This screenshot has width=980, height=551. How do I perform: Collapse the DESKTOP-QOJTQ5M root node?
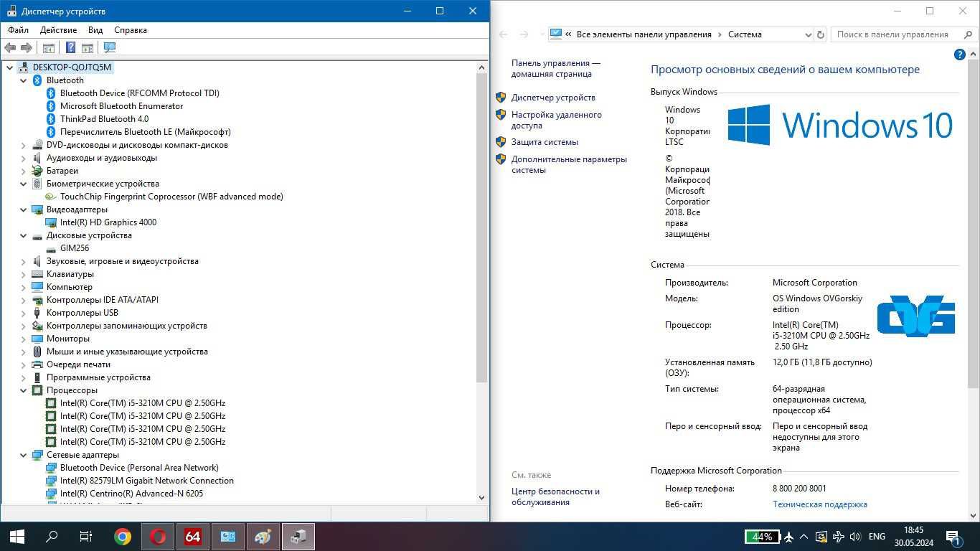pos(10,67)
